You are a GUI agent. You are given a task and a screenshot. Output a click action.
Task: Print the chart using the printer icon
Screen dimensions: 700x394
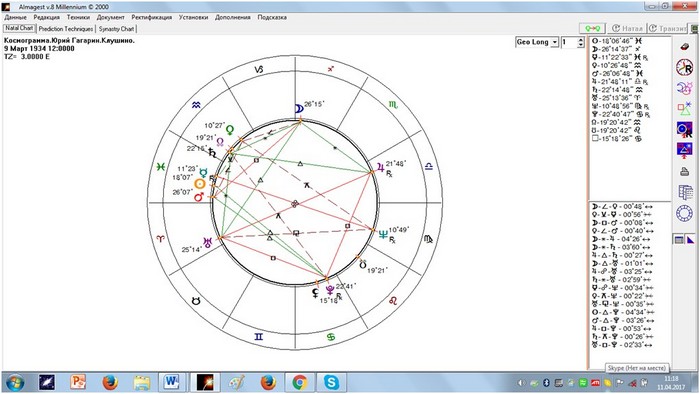pos(684,171)
